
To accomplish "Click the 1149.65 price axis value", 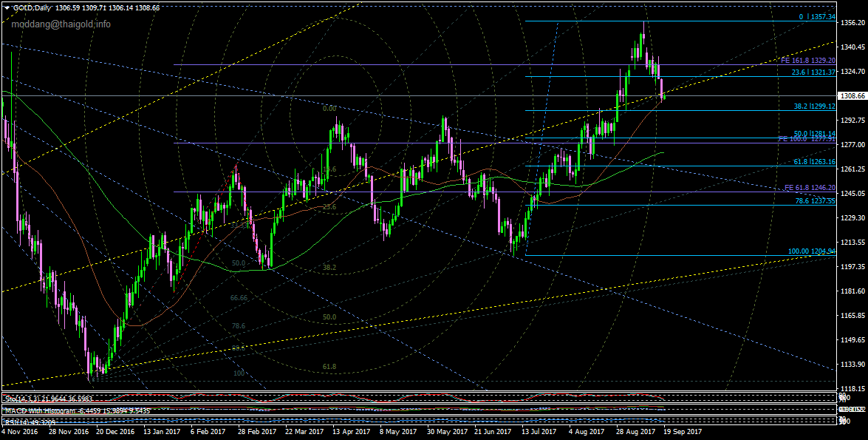I will (x=853, y=339).
